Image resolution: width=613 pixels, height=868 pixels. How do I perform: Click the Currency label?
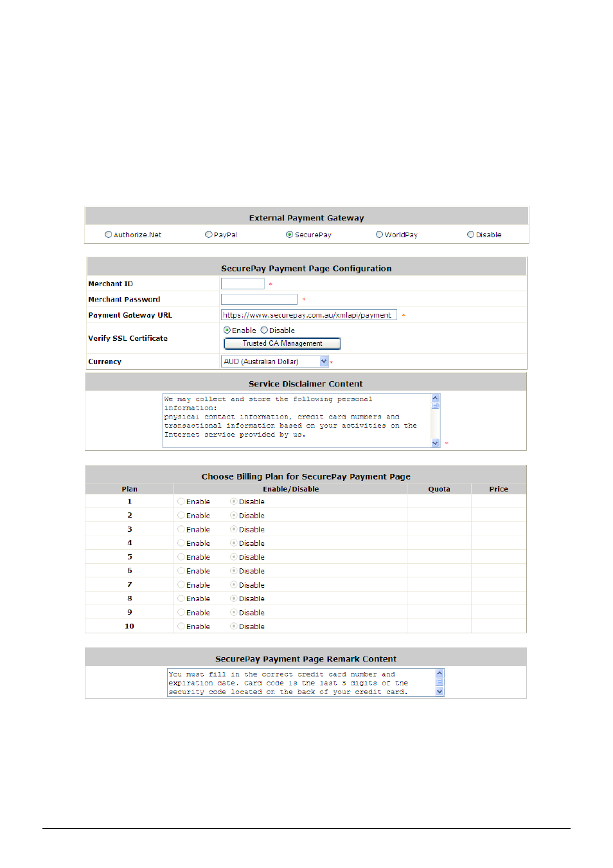[105, 361]
